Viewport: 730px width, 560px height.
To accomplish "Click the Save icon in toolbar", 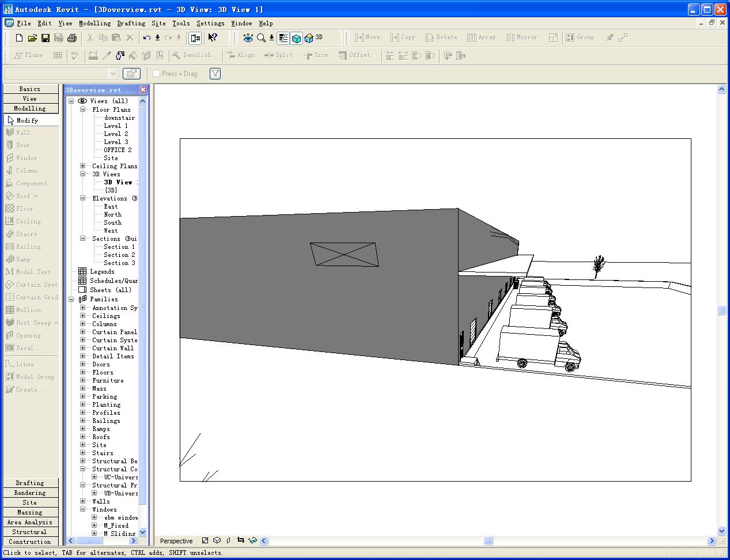I will 46,38.
